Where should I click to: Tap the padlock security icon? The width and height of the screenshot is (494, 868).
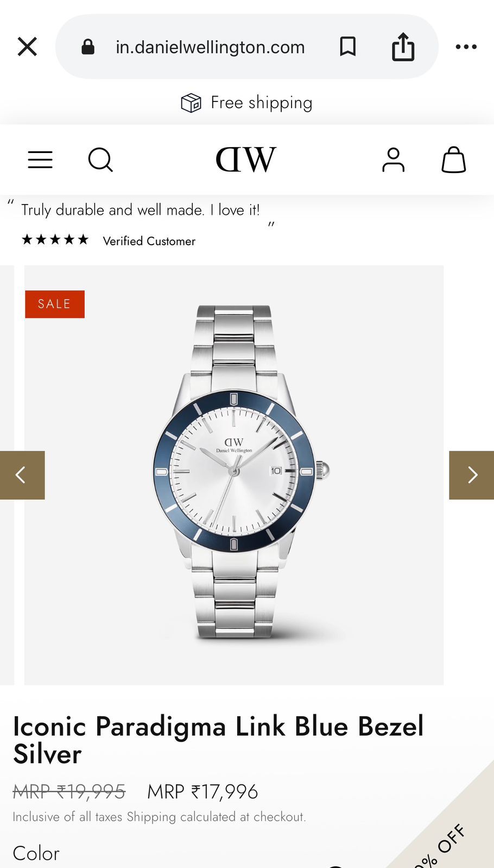tap(88, 47)
